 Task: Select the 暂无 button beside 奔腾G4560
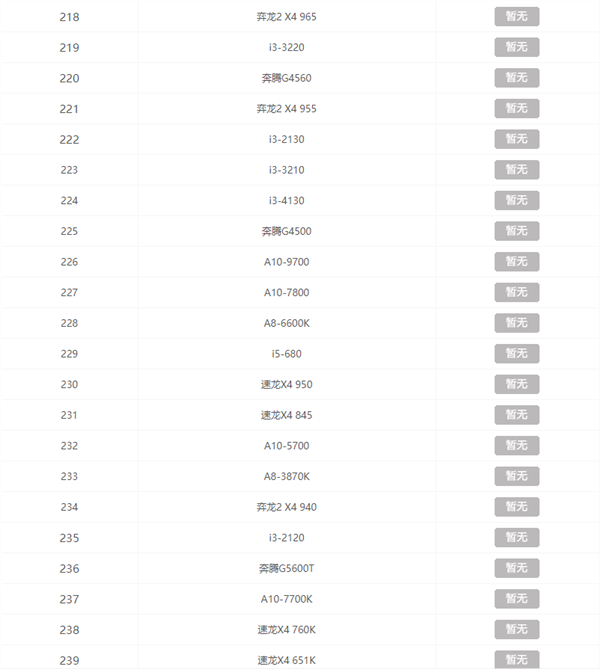click(x=516, y=78)
